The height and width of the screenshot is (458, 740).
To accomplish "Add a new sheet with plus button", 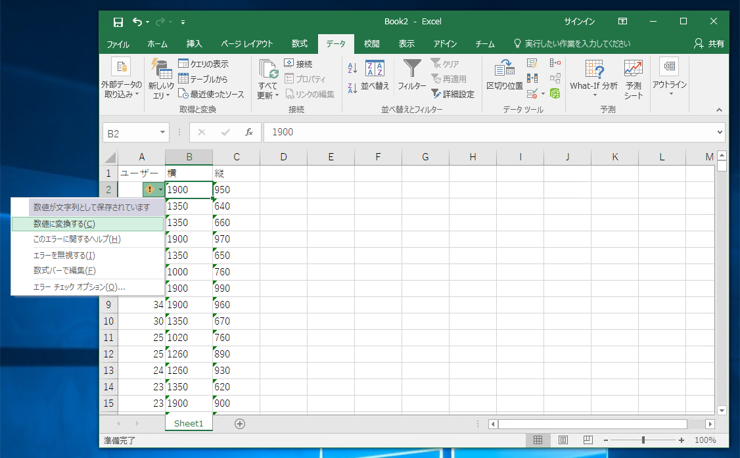I will pyautogui.click(x=240, y=424).
